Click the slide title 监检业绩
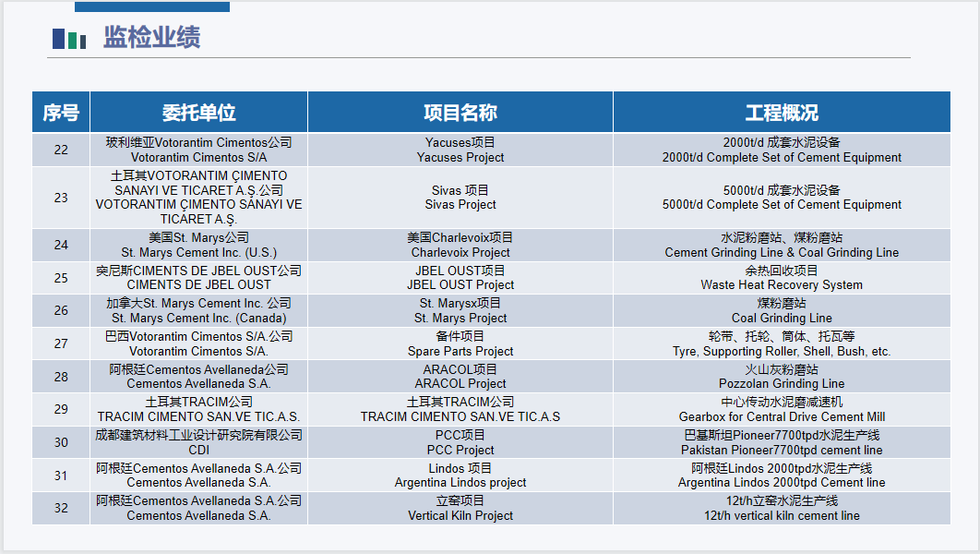The height and width of the screenshot is (554, 980). [x=151, y=38]
